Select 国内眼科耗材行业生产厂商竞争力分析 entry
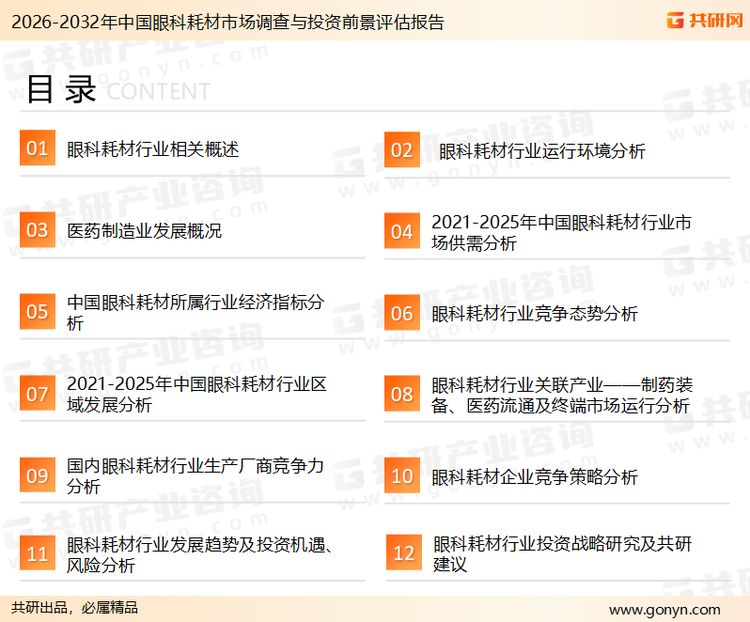 click(196, 476)
